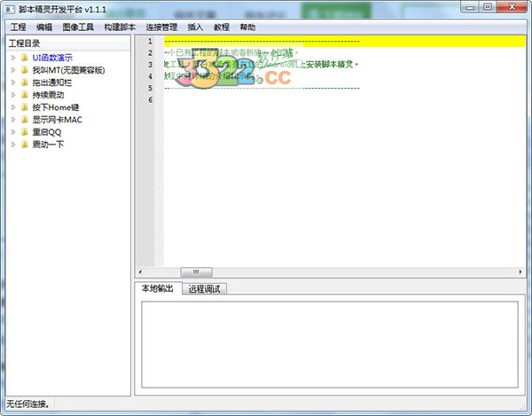This screenshot has height=416, width=532.
Task: Switch to the 本地输出 tab
Action: [158, 288]
